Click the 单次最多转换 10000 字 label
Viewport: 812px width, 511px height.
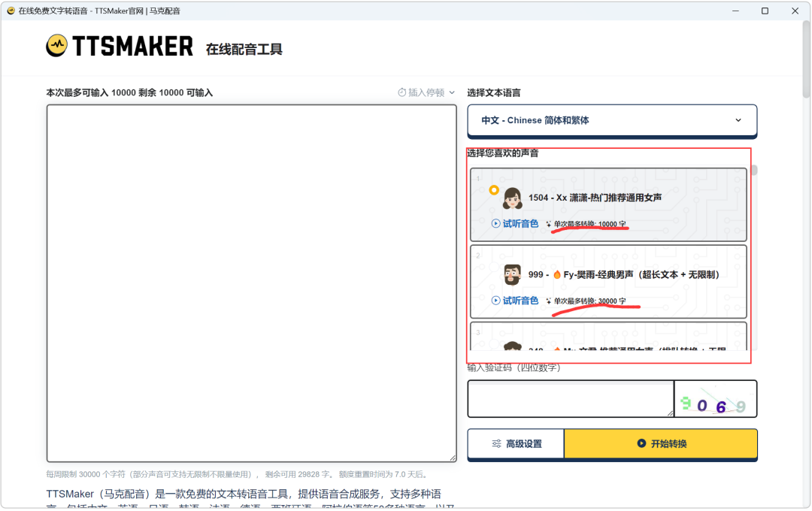click(x=590, y=224)
